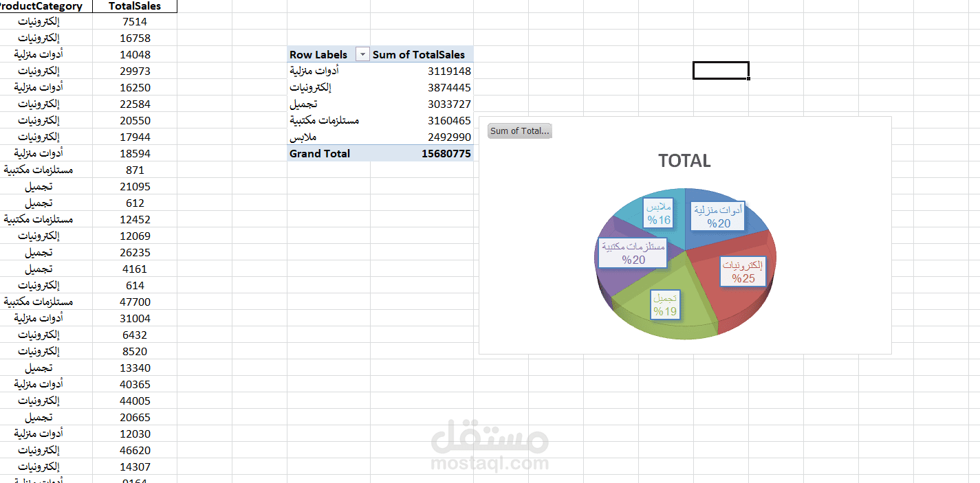Select pivot value 2492990
This screenshot has width=980, height=483.
click(422, 137)
